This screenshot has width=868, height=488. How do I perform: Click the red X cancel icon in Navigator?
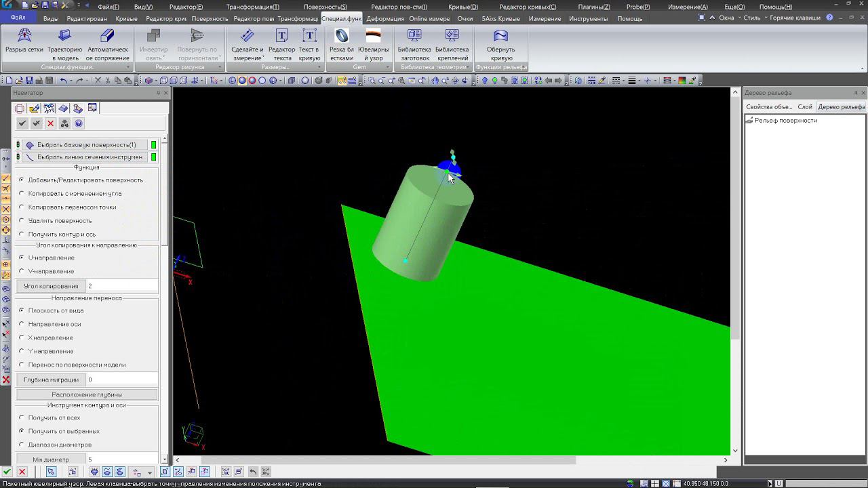click(50, 123)
